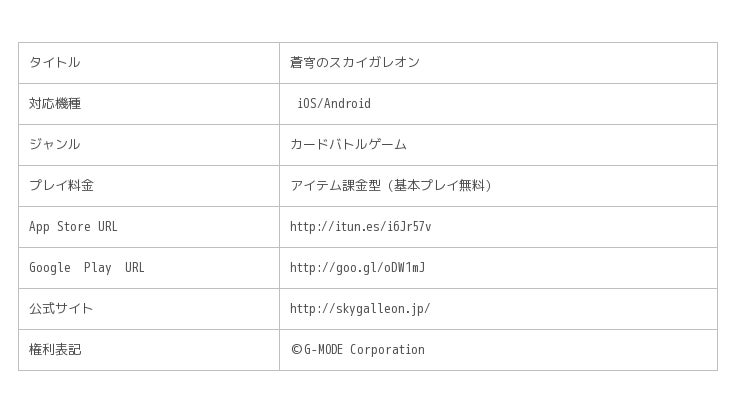Image resolution: width=740 pixels, height=411 pixels.
Task: Select the 蒼穹のスカイガレオン title text
Action: pyautogui.click(x=354, y=63)
